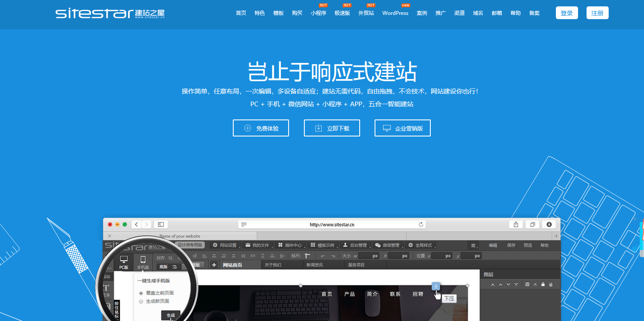The image size is (644, 321).
Task: Click the sitestar.cn address bar
Action: pyautogui.click(x=332, y=224)
